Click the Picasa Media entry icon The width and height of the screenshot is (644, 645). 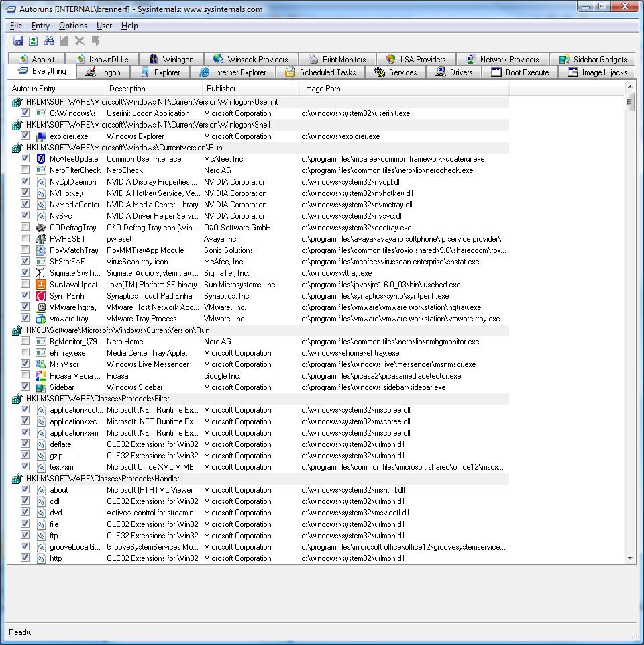(x=41, y=376)
